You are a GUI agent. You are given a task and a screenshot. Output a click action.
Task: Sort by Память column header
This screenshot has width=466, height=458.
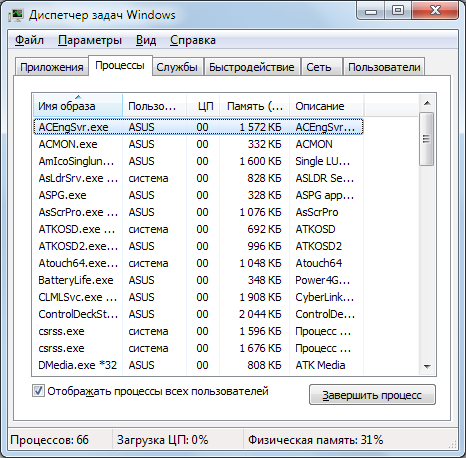tap(255, 106)
